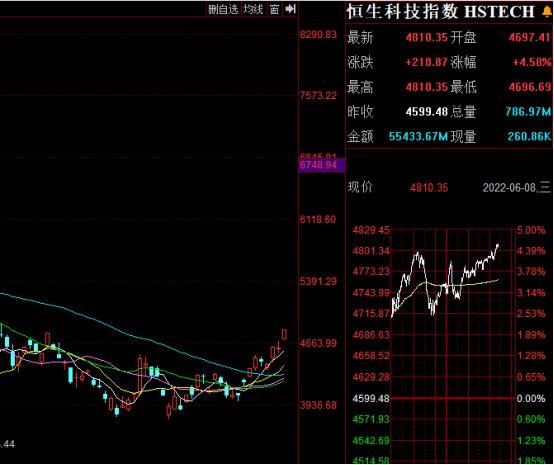
Task: Click the 涨幅 +4.58% percentage value
Action: [532, 62]
